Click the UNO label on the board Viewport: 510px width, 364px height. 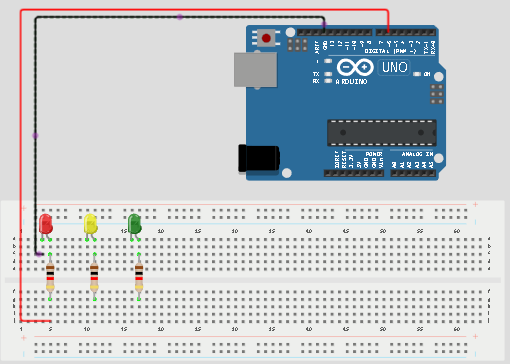(x=394, y=67)
